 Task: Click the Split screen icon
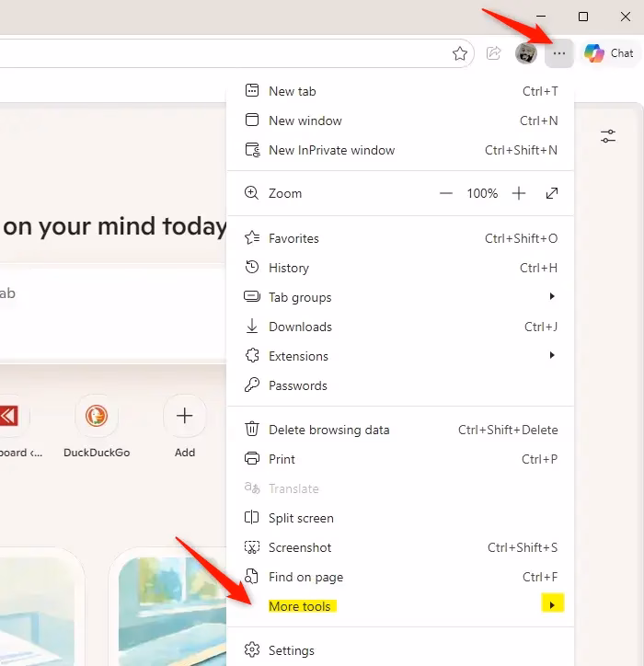(251, 517)
